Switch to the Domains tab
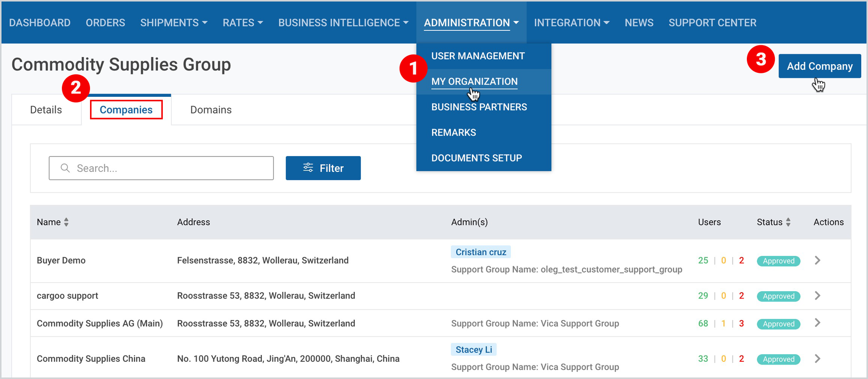 coord(211,110)
